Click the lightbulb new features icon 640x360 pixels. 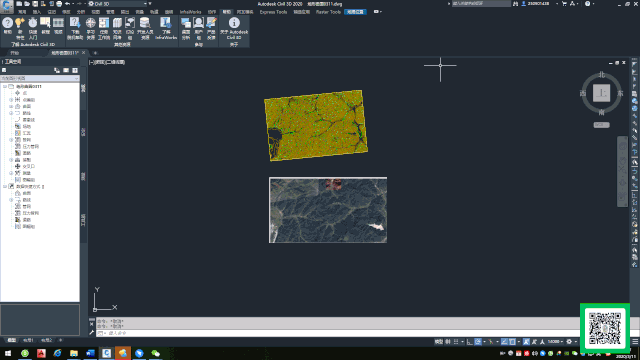[x=20, y=23]
